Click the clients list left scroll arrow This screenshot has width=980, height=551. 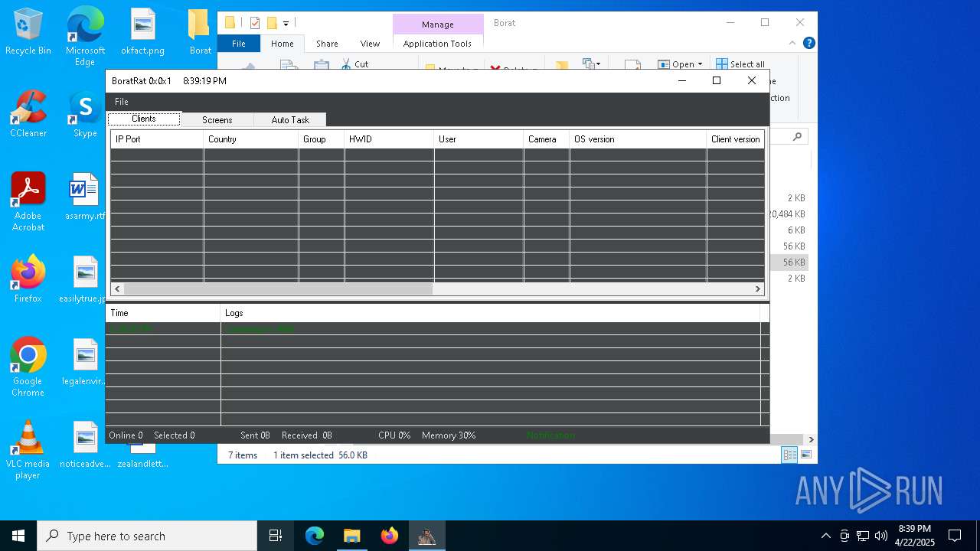[x=117, y=289]
